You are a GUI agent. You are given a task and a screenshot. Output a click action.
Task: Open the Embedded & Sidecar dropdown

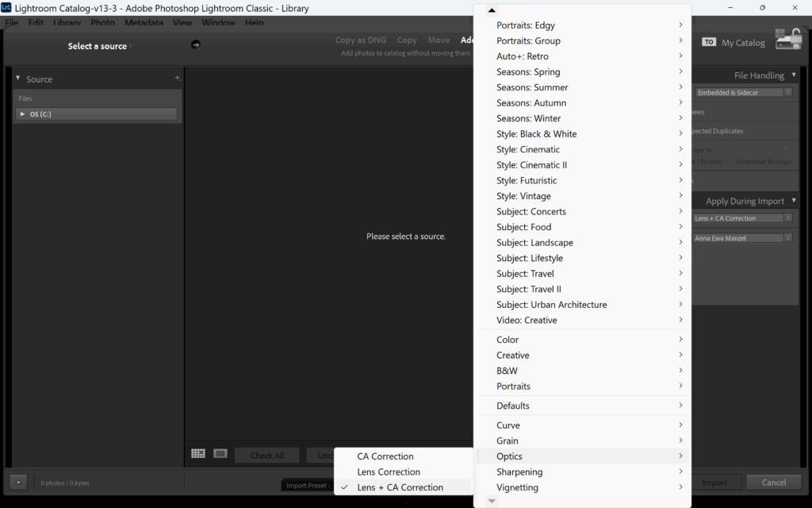click(x=744, y=93)
